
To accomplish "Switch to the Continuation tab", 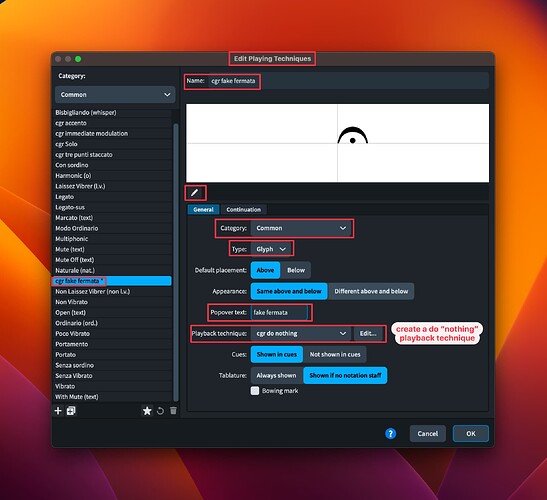I will [243, 209].
